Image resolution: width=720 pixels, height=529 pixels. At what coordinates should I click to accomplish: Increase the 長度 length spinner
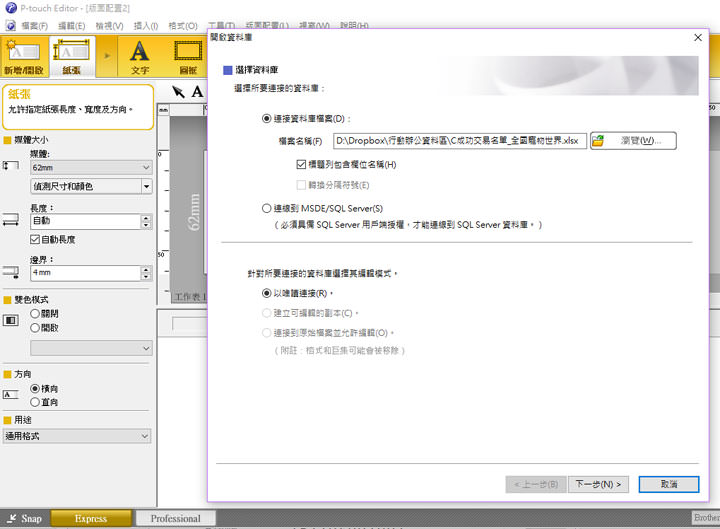146,218
